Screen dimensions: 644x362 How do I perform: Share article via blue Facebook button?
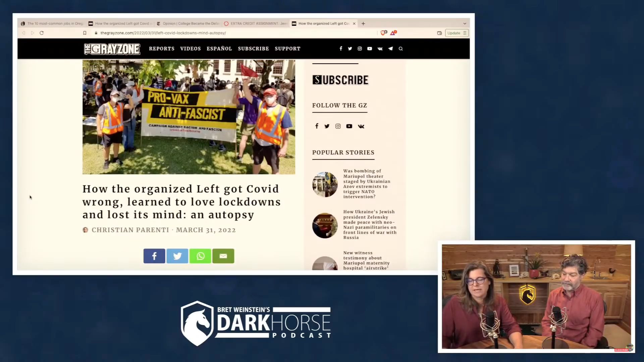[154, 256]
